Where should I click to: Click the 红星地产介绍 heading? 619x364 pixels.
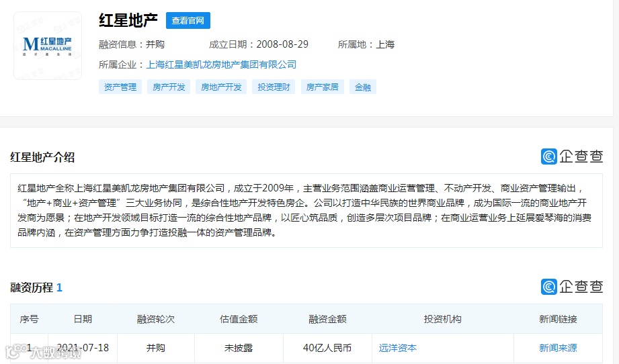(42, 157)
